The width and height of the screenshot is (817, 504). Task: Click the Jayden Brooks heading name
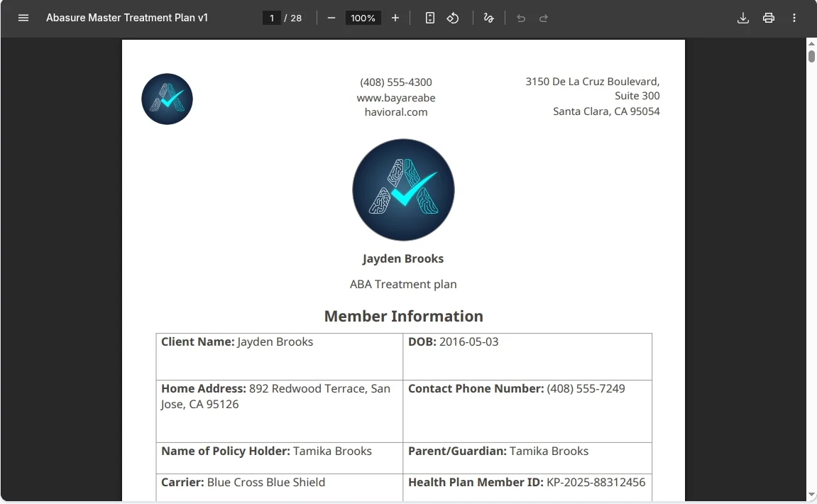coord(403,258)
